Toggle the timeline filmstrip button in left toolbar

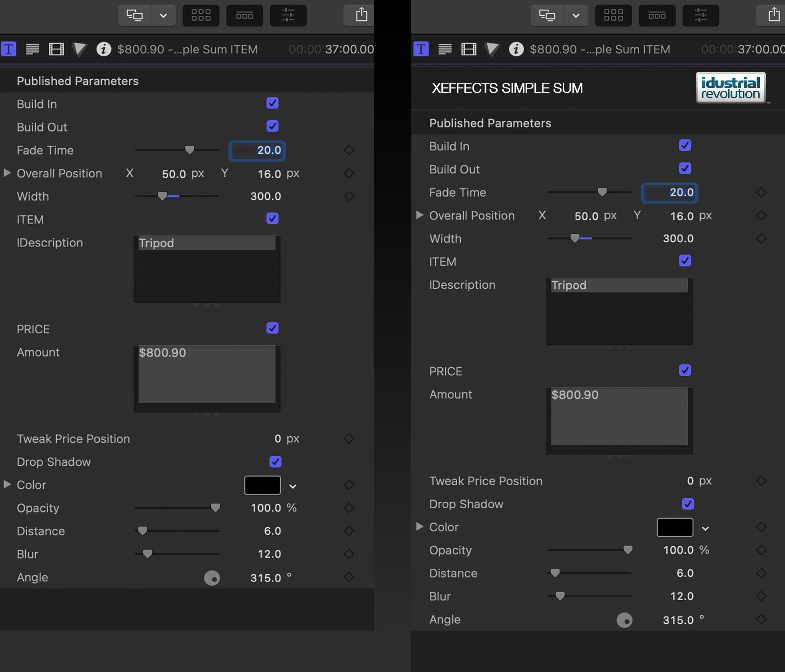245,15
